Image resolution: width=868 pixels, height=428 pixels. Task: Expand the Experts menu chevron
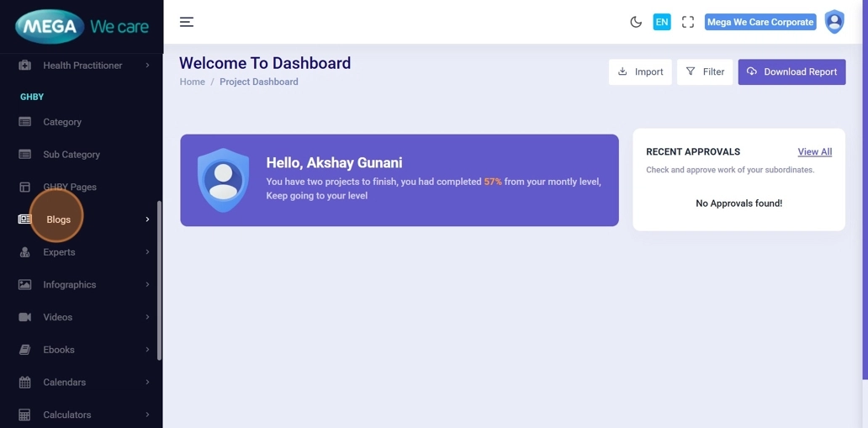tap(147, 252)
